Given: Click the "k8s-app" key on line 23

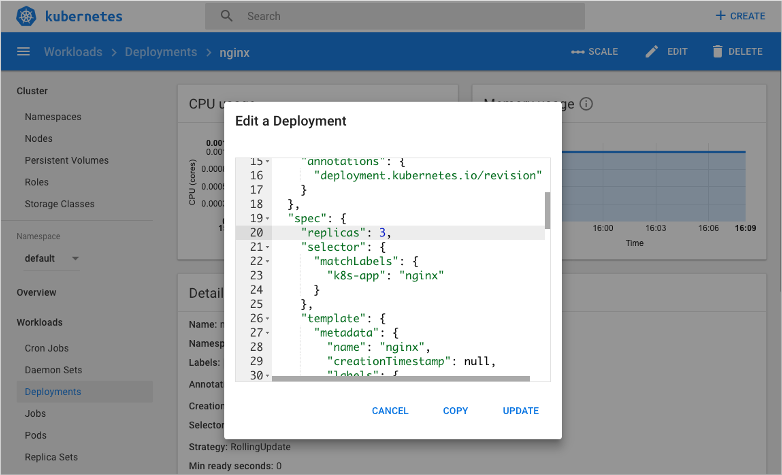Looking at the screenshot, I should [x=356, y=275].
